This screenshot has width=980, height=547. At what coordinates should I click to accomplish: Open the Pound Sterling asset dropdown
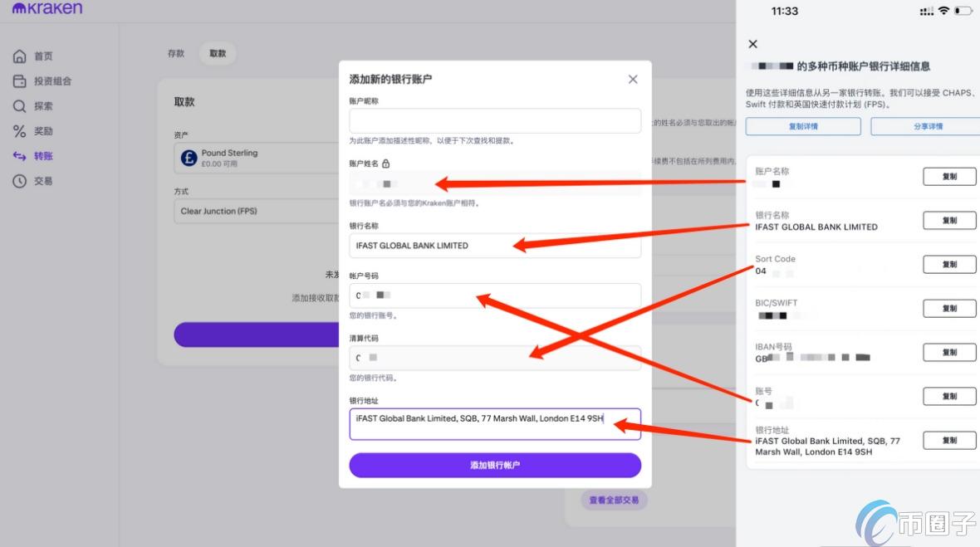click(257, 158)
